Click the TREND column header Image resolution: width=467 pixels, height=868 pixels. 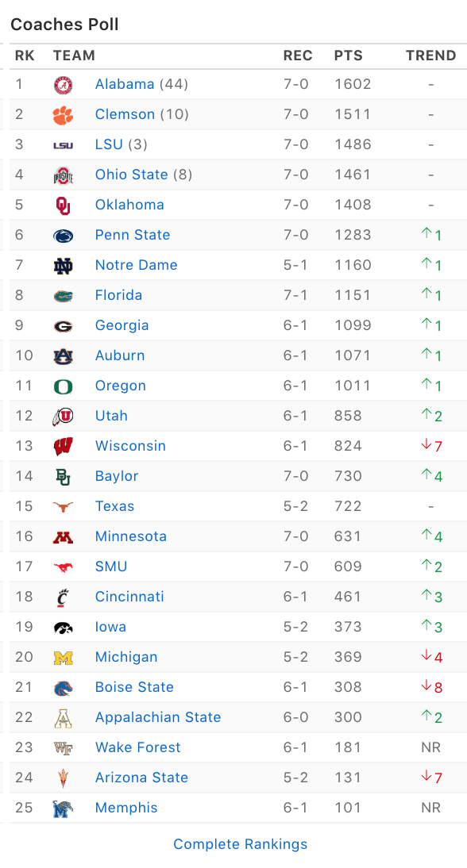pyautogui.click(x=431, y=56)
